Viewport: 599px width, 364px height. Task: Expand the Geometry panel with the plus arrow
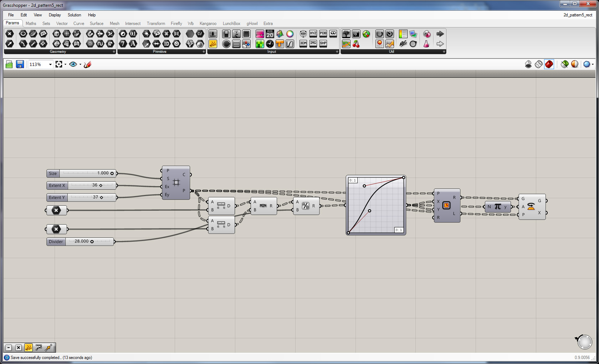(114, 52)
